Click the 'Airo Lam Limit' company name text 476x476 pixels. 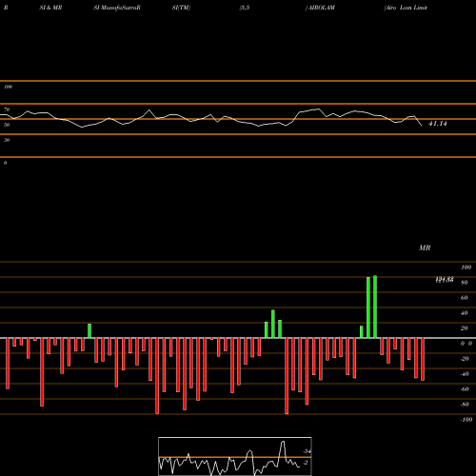[406, 8]
